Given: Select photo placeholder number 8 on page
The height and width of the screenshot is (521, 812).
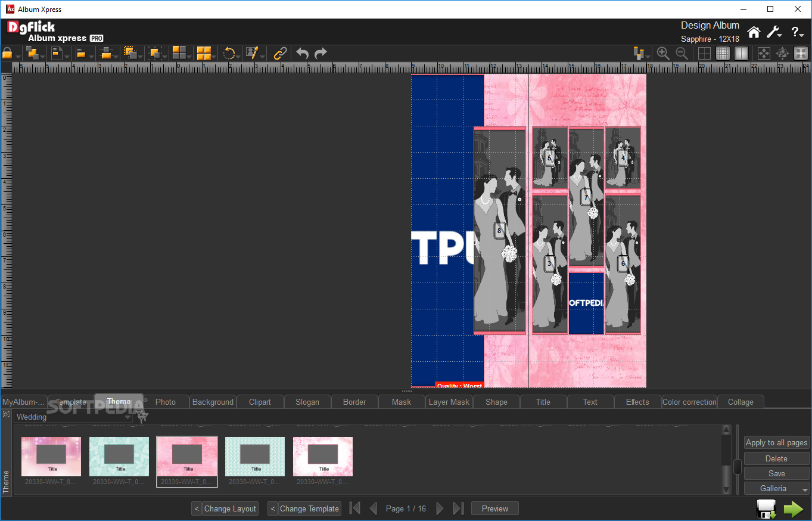Looking at the screenshot, I should pos(499,231).
